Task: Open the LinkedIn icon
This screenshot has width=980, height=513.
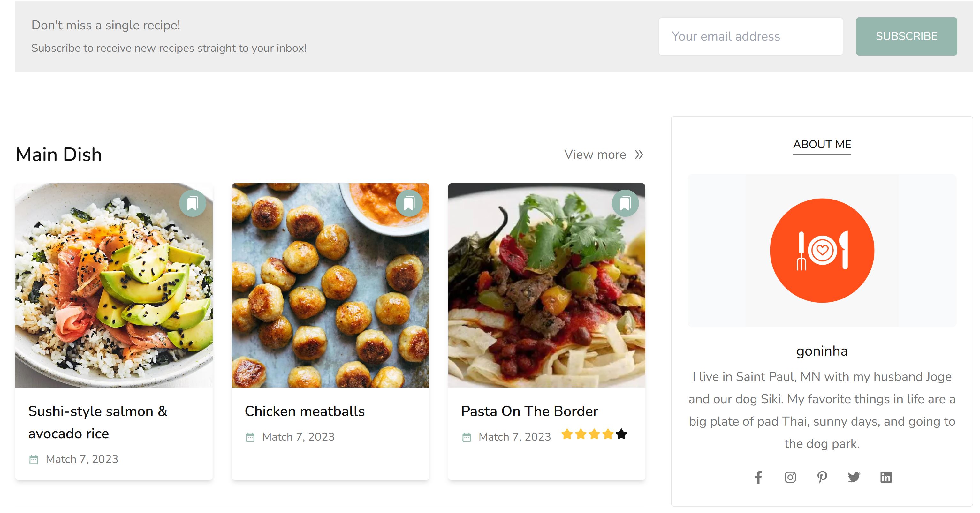Action: (885, 477)
